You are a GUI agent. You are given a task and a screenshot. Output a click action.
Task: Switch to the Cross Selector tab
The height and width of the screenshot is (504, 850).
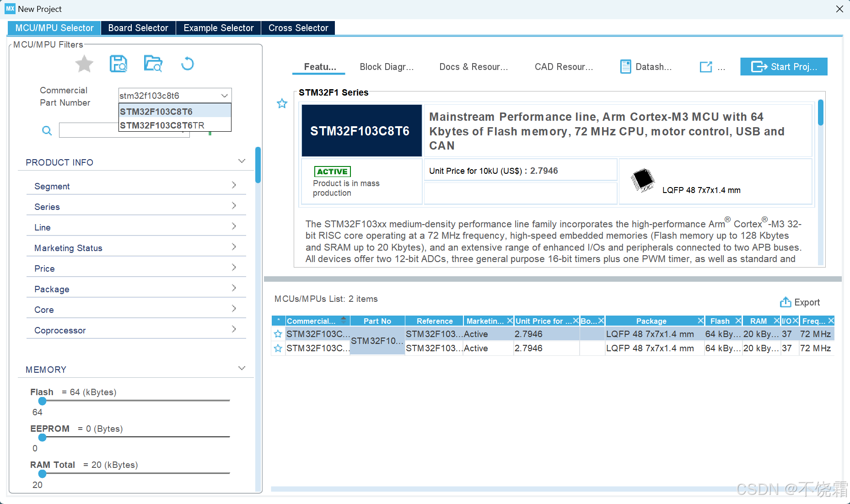coord(298,28)
